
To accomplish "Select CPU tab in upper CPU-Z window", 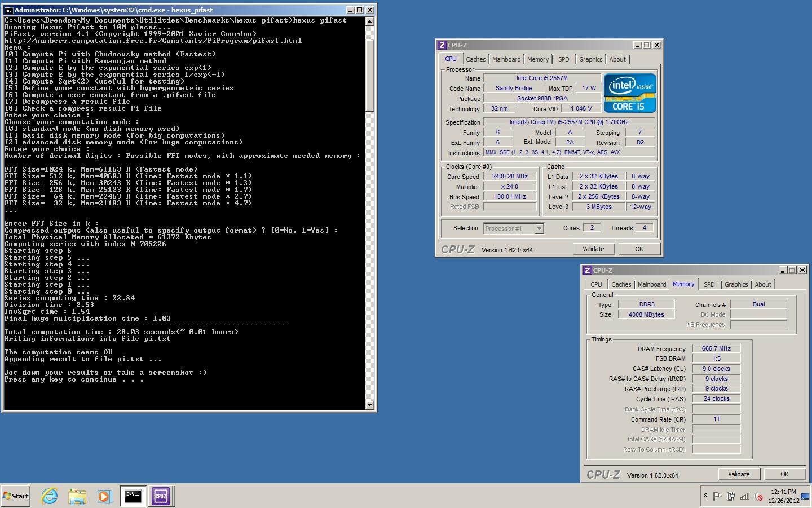I will point(451,59).
